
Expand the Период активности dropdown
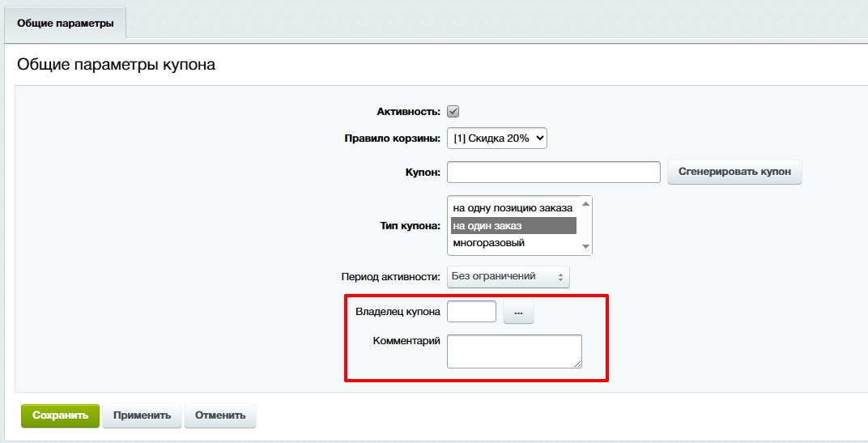point(508,277)
